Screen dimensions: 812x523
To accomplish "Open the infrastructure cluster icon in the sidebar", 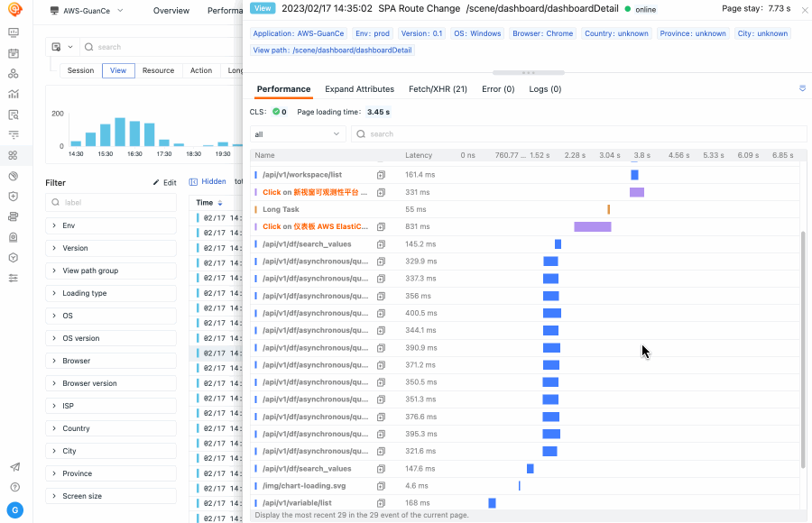I will click(14, 74).
